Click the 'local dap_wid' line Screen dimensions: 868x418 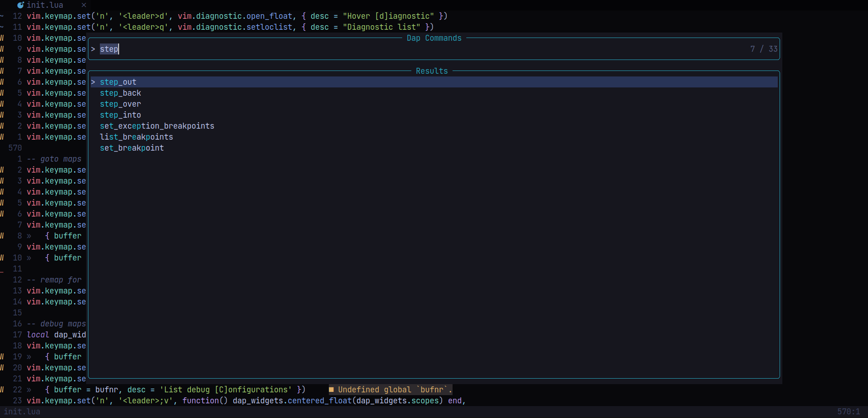[x=56, y=335]
